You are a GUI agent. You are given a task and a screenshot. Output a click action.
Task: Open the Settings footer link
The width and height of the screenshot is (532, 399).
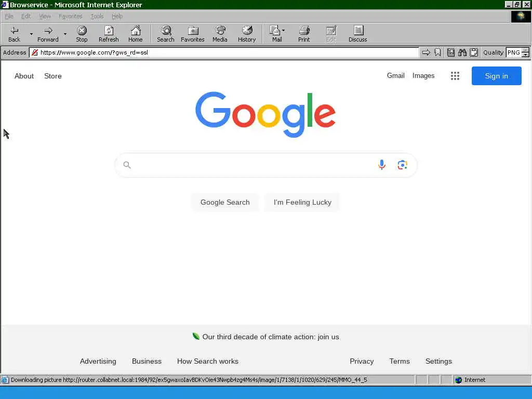click(438, 362)
